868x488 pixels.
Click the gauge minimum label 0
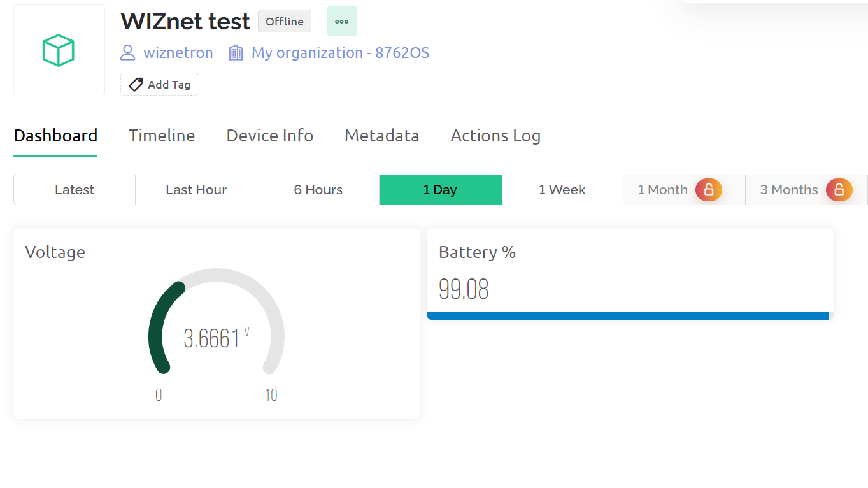(x=159, y=396)
